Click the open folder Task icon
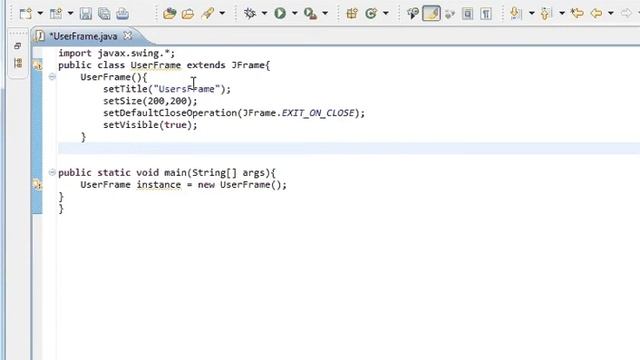The height and width of the screenshot is (360, 640). pyautogui.click(x=188, y=13)
